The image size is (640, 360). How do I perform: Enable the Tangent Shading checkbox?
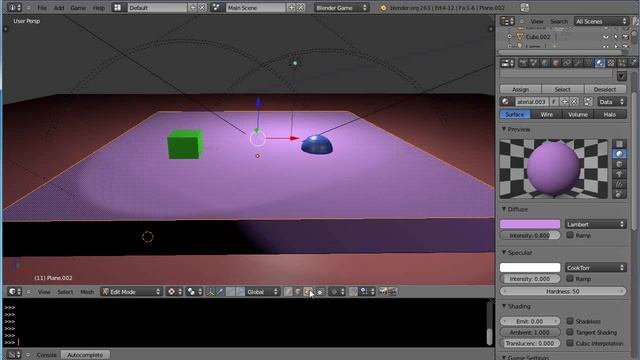click(x=570, y=332)
